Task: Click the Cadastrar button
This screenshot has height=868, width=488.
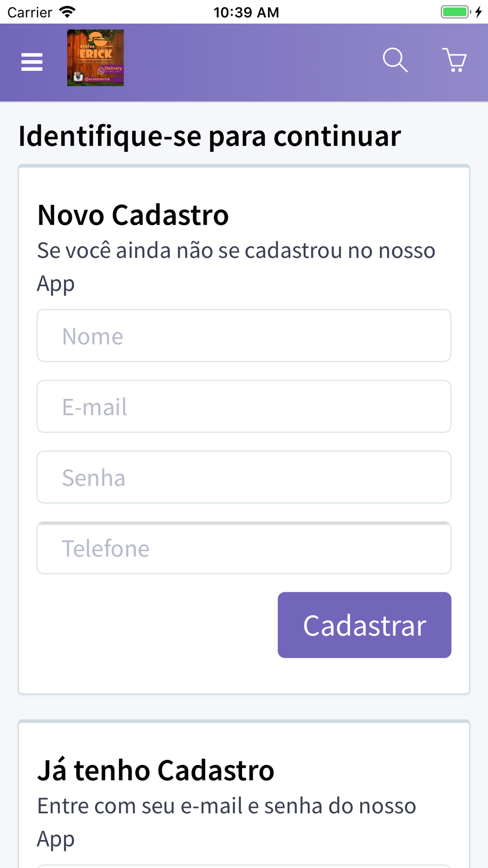Action: pyautogui.click(x=365, y=625)
